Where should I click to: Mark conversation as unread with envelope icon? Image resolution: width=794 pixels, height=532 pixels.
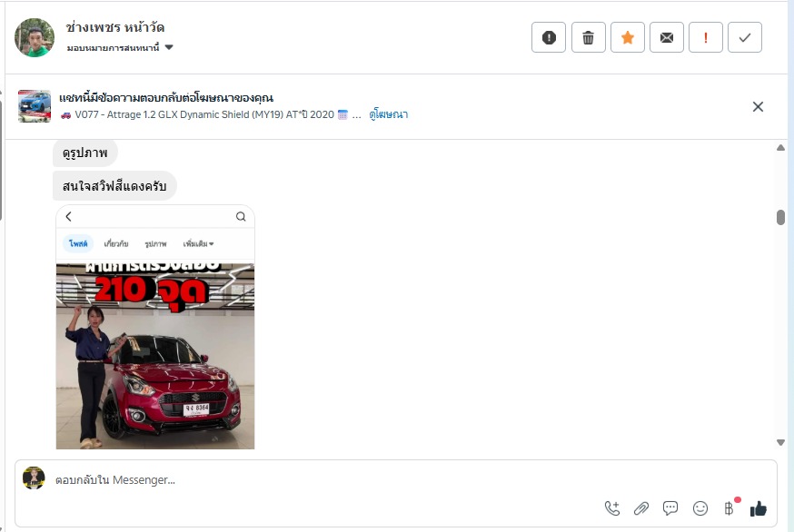tap(667, 37)
